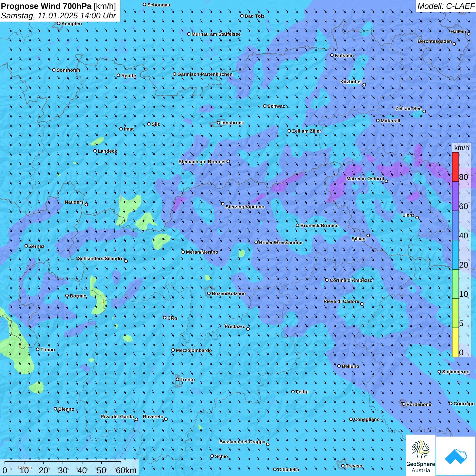Click the yellow 0 km/h legend color

coord(455,342)
